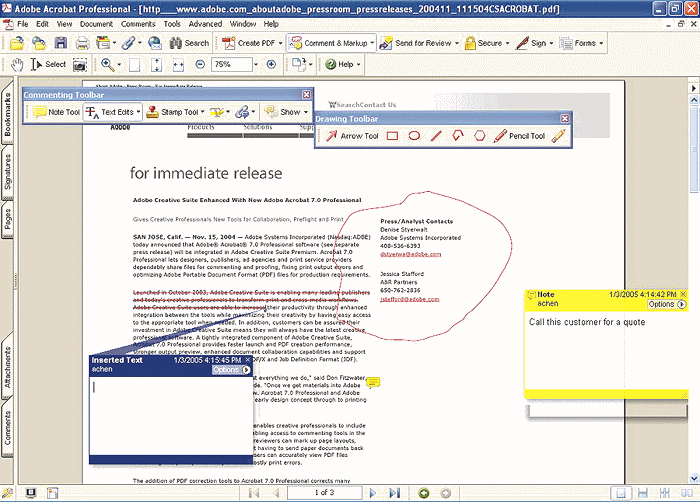Close the Commenting Toolbar
The width and height of the screenshot is (700, 502).
point(306,95)
